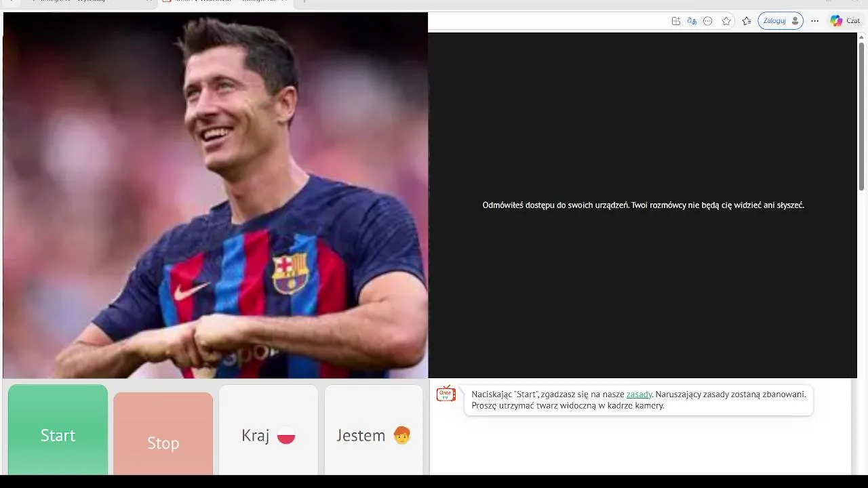Click the address bar more-options circle icon
This screenshot has width=868, height=488.
click(x=708, y=21)
